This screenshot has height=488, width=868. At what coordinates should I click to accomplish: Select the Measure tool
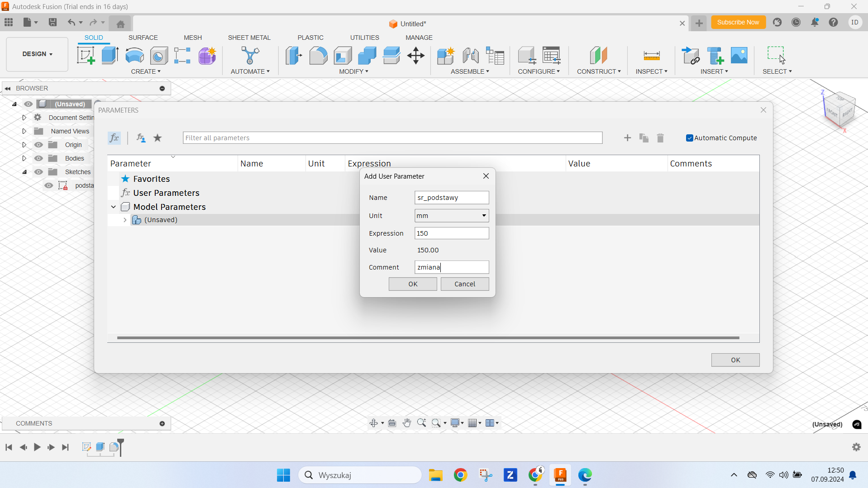pos(652,56)
